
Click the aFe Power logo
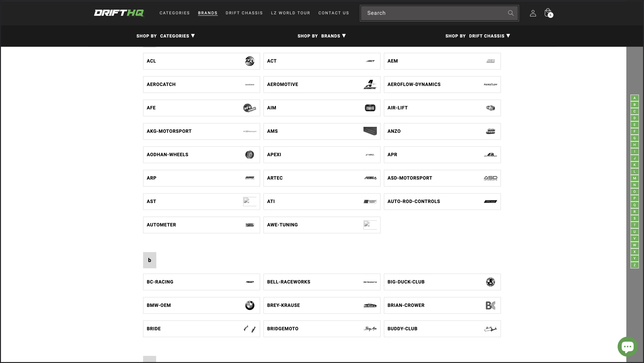(249, 108)
